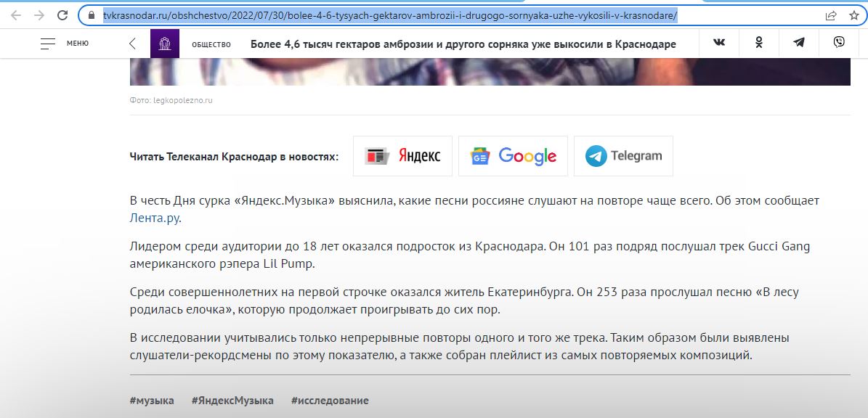The width and height of the screenshot is (868, 418).
Task: Click paragraph starting В честь Дня сурка
Action: 474,209
